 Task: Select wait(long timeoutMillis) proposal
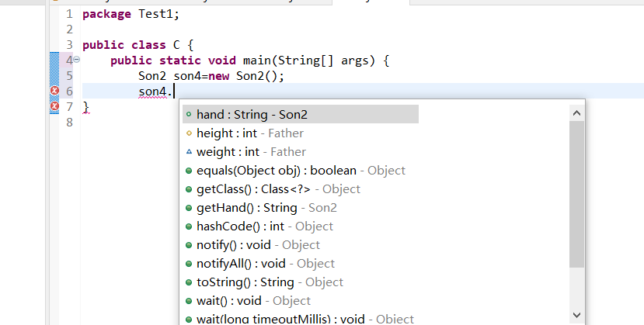point(305,319)
